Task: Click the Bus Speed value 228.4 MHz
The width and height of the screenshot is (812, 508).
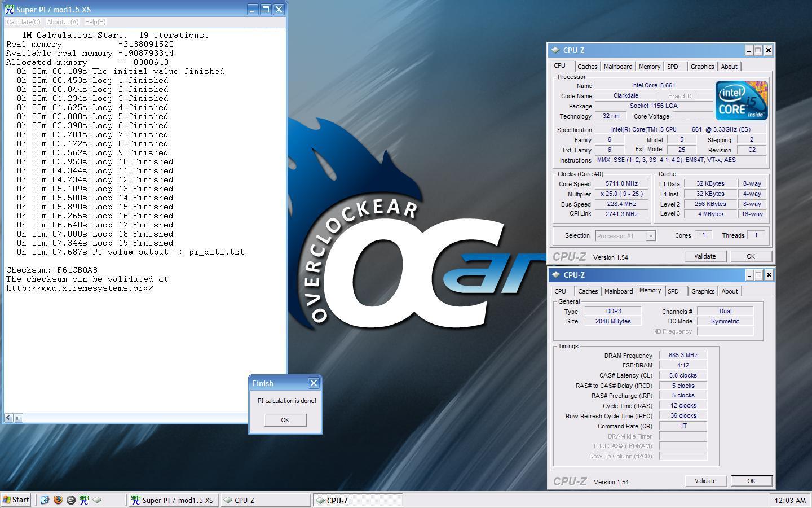Action: click(621, 204)
